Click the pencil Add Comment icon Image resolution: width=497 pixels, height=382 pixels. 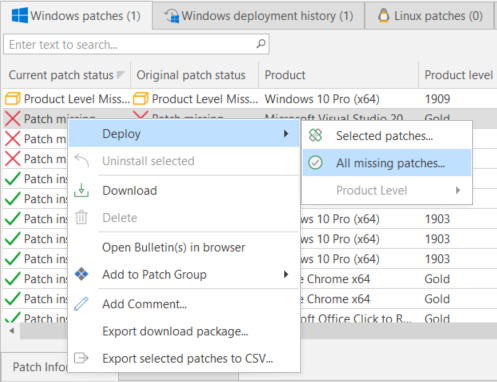(x=81, y=304)
